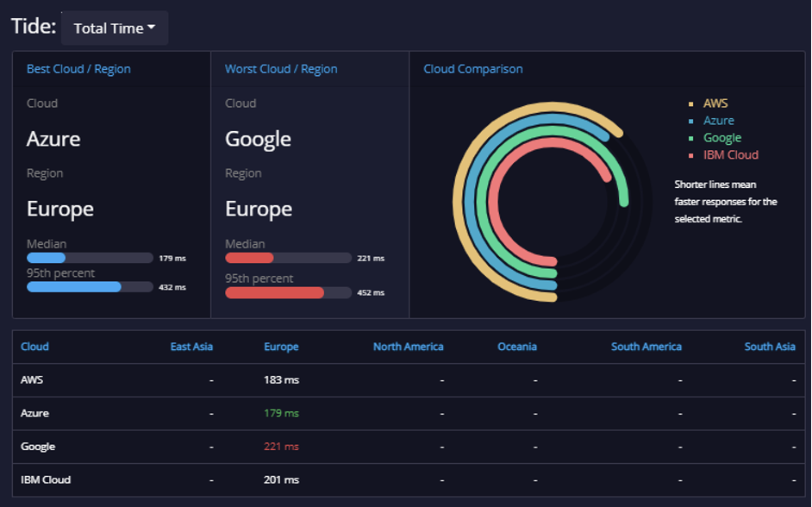Viewport: 812px width, 507px height.
Task: Sort by the North America column header
Action: coord(408,347)
